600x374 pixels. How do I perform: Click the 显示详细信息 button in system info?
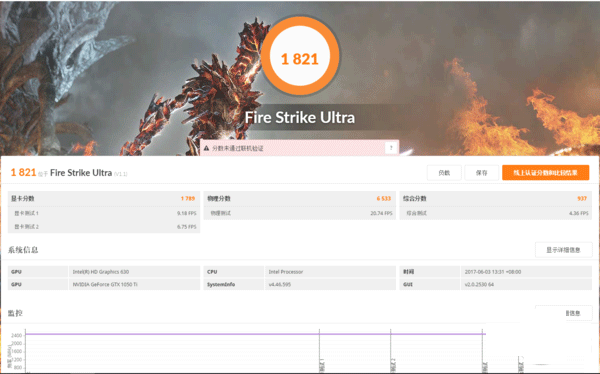click(563, 250)
